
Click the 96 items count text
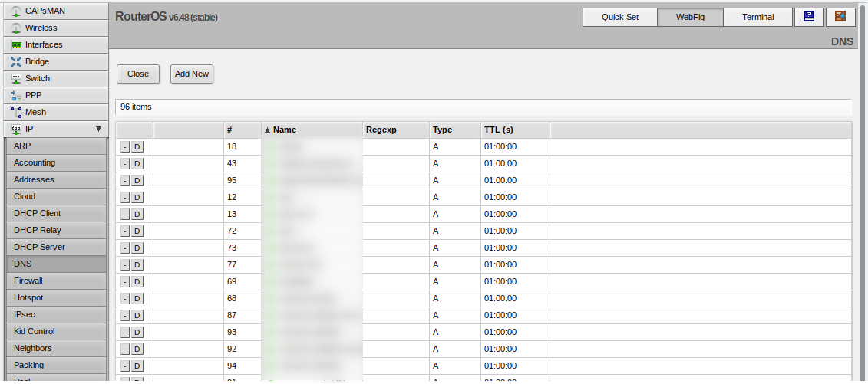[136, 107]
